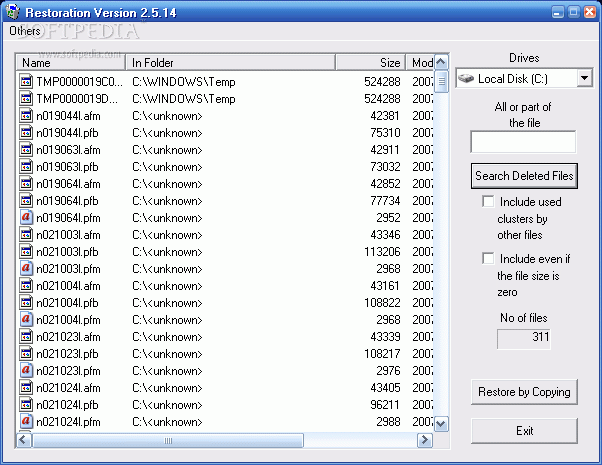Image resolution: width=602 pixels, height=465 pixels.
Task: Click the vertical scrollbar up arrow
Action: click(x=441, y=62)
